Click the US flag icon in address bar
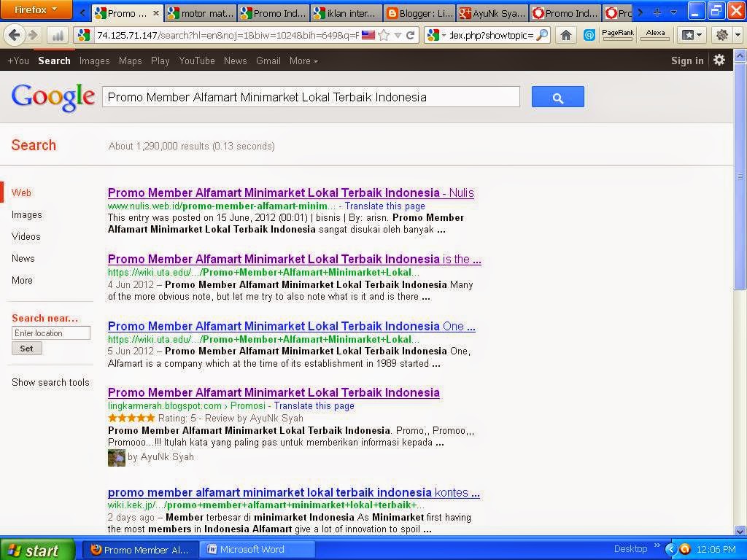The image size is (747, 560). (368, 35)
